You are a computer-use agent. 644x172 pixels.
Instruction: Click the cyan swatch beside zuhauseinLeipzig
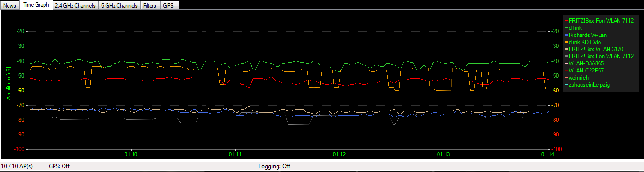[x=566, y=84]
